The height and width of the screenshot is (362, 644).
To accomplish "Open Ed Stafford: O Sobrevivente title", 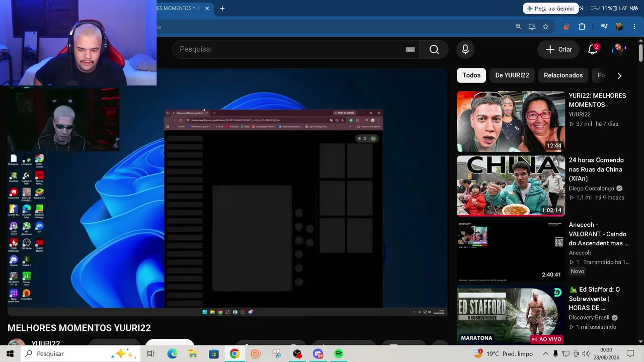I will pos(594,299).
